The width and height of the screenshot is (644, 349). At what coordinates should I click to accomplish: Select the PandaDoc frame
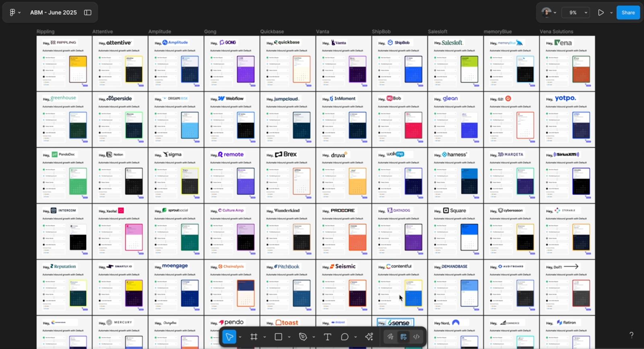(x=64, y=175)
